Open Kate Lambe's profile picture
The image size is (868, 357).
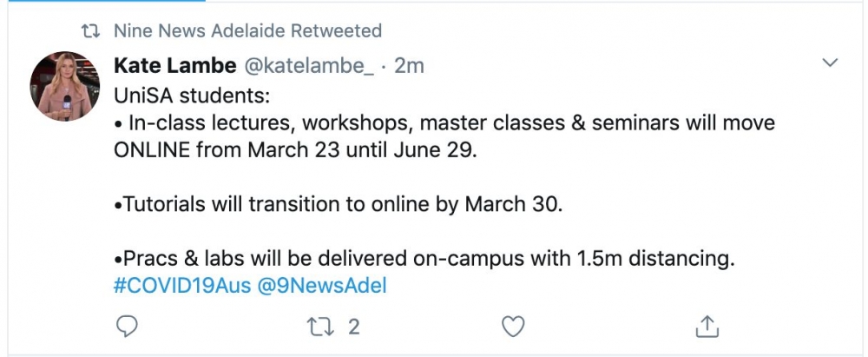(x=64, y=86)
